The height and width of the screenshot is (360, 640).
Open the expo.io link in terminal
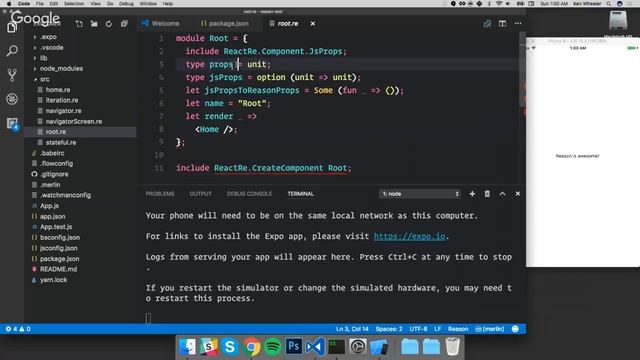point(409,236)
